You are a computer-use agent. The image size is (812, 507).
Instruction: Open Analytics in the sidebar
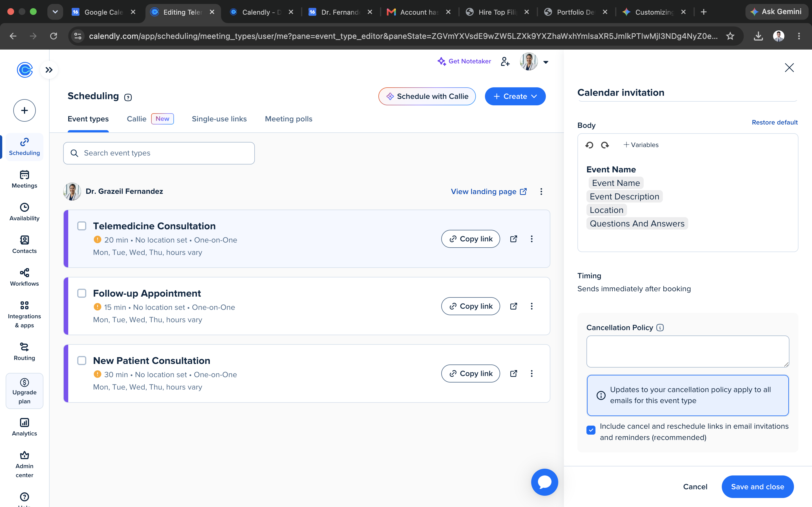pos(25,427)
